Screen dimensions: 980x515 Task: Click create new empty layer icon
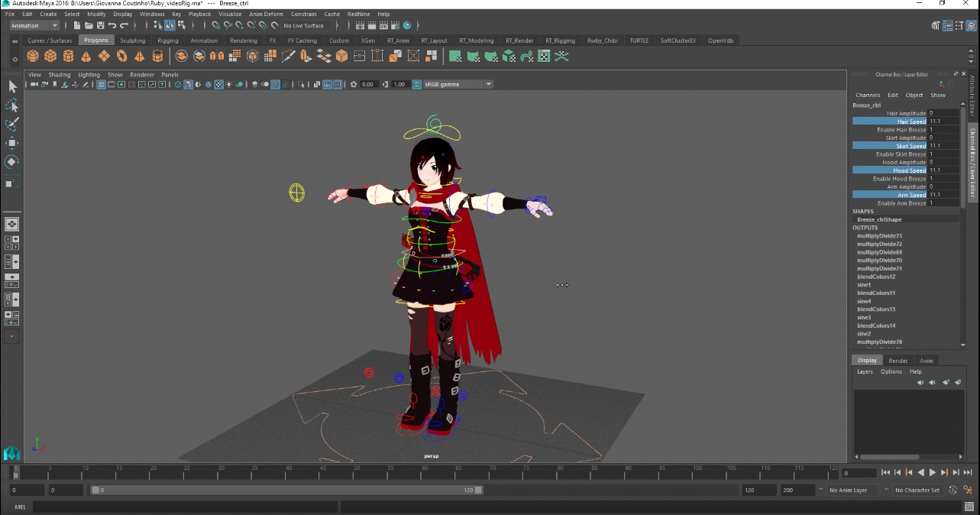click(946, 382)
